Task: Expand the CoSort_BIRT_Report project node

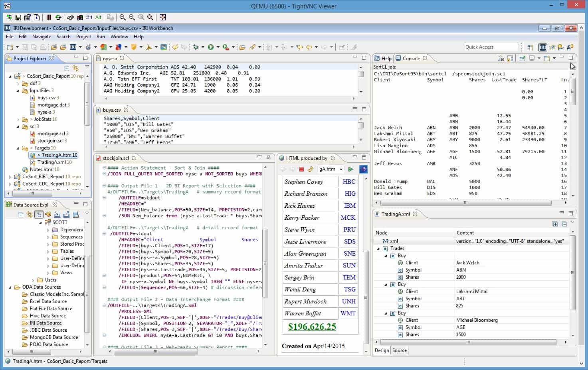Action: pos(10,177)
